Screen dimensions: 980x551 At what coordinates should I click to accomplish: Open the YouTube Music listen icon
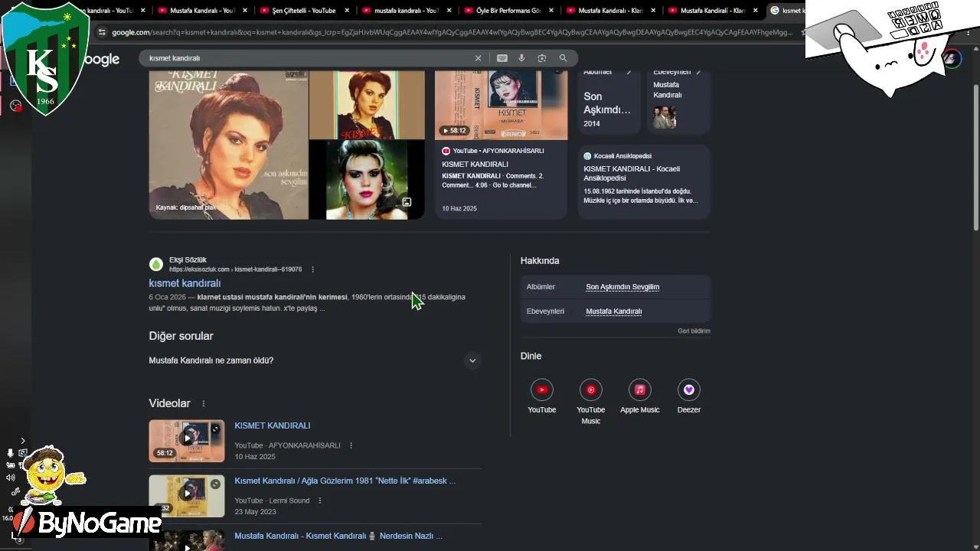[x=591, y=390]
